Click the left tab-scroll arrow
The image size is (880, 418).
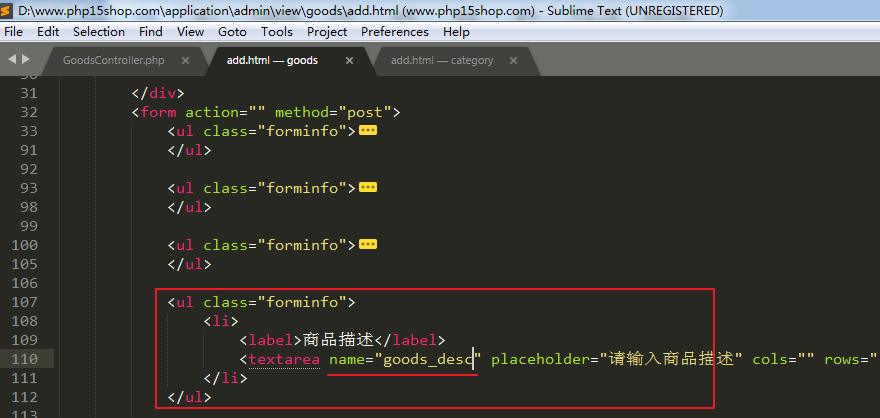[x=12, y=59]
